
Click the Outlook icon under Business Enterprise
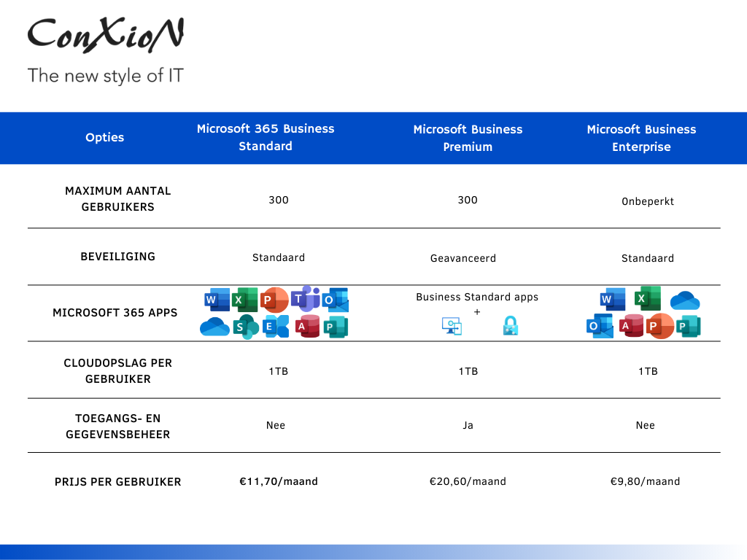point(600,326)
